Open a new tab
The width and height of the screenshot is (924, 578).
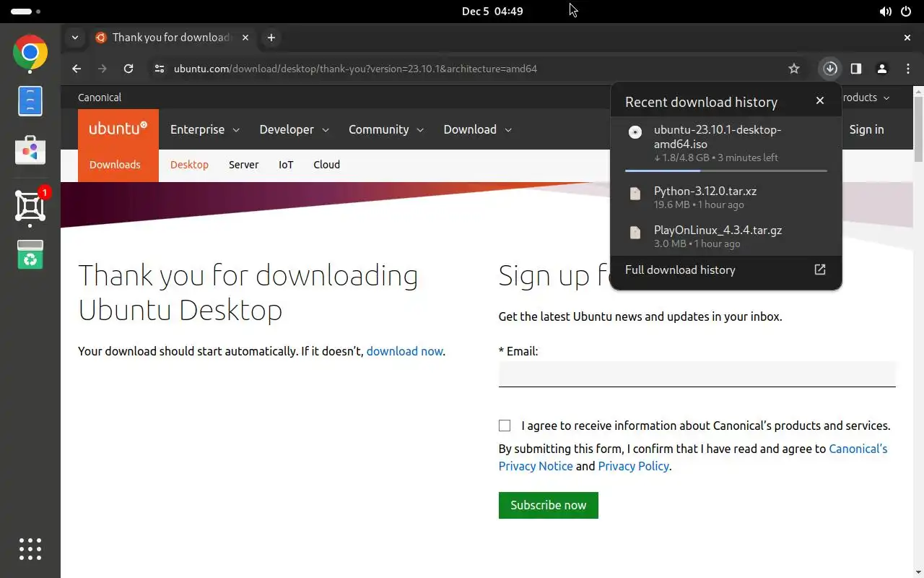(271, 38)
